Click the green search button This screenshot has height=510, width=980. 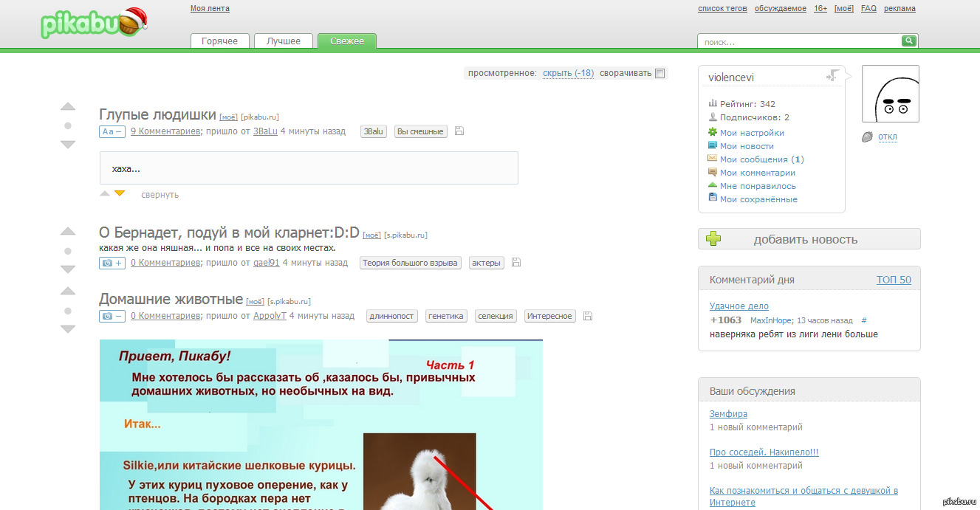pos(909,41)
